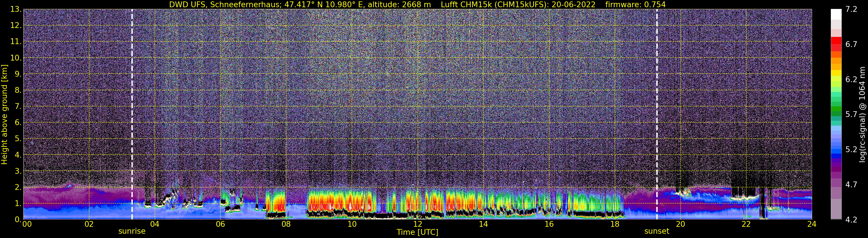The width and height of the screenshot is (868, 238).
Task: Click the 'sunset' label below the axis
Action: point(657,231)
